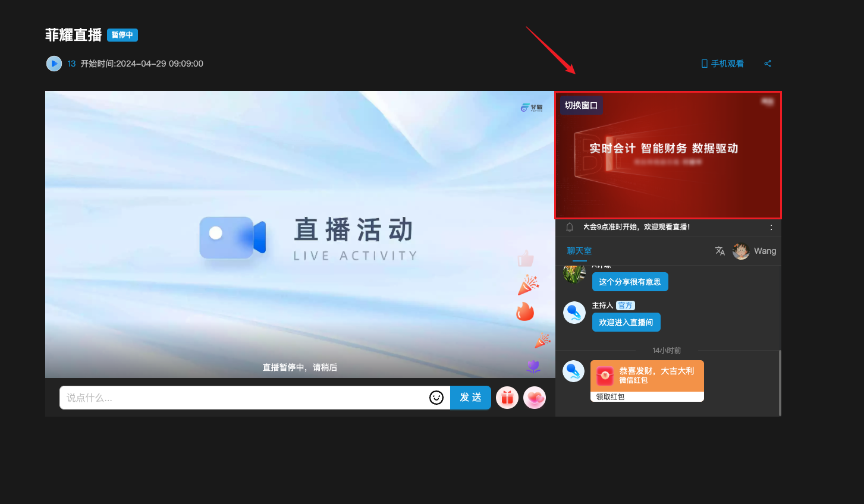The width and height of the screenshot is (864, 504).
Task: Switch to the 聊天室 chat tab
Action: 579,251
